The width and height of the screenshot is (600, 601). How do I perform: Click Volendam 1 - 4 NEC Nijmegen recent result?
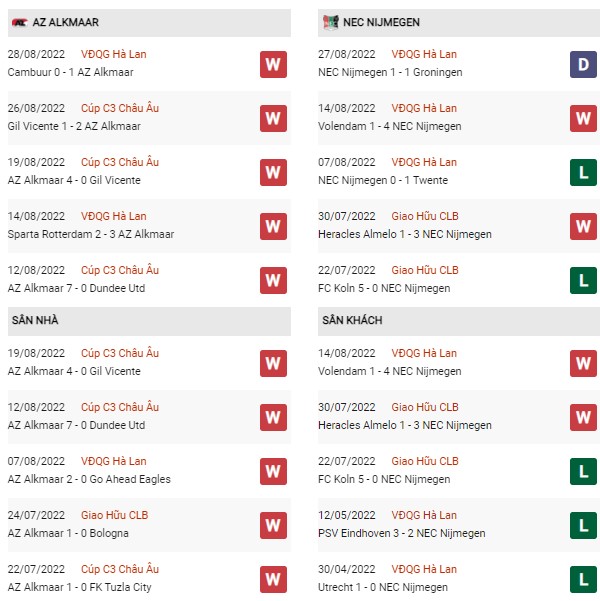[390, 126]
